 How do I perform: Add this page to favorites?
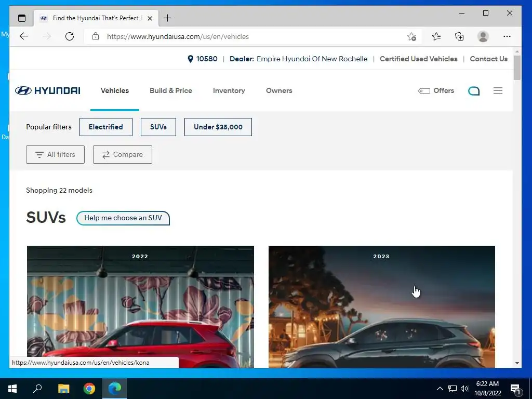(x=411, y=36)
